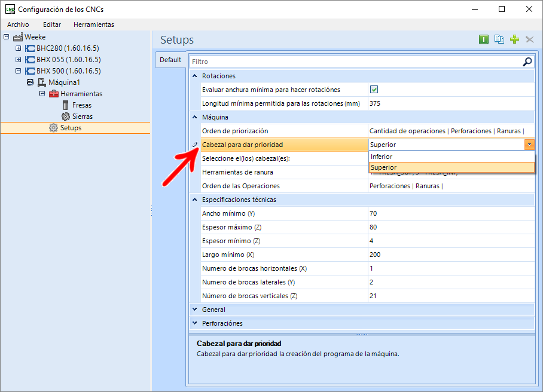Click the BHX 500 machine icon
This screenshot has height=392, width=543.
click(x=30, y=71)
